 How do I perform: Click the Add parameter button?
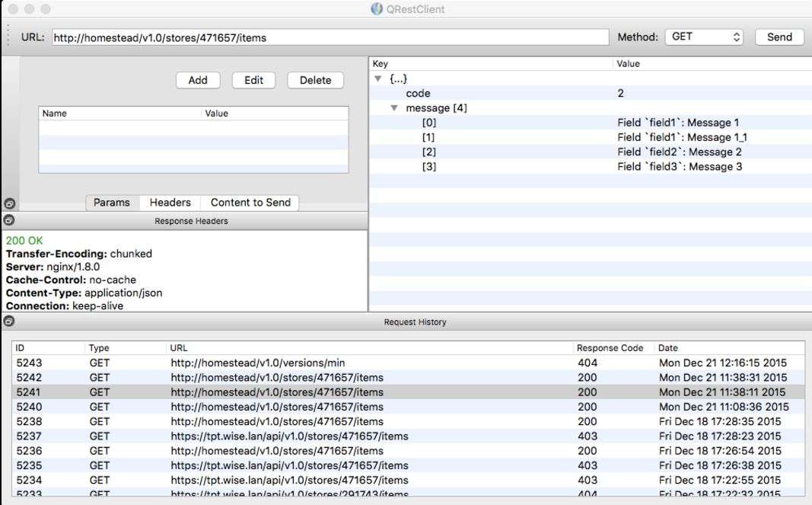pyautogui.click(x=198, y=80)
